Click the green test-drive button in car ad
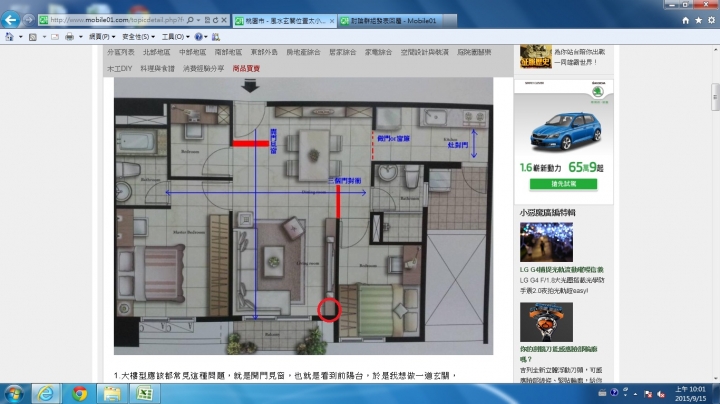720x404 pixels. coord(563,184)
